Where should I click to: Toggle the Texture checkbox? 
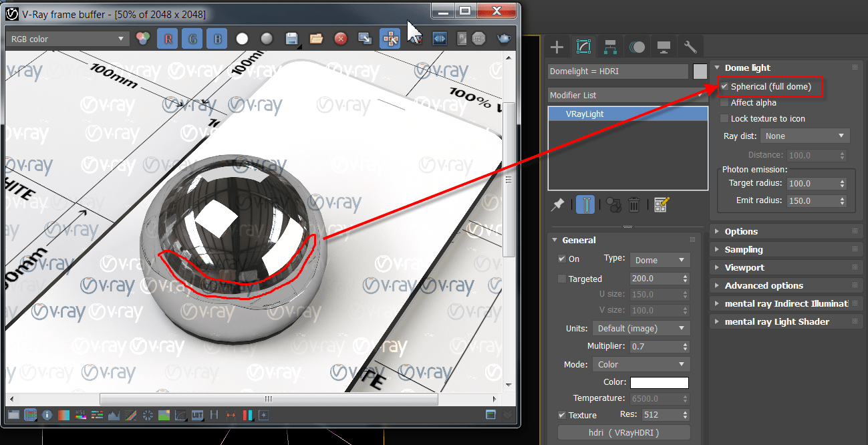tap(561, 415)
